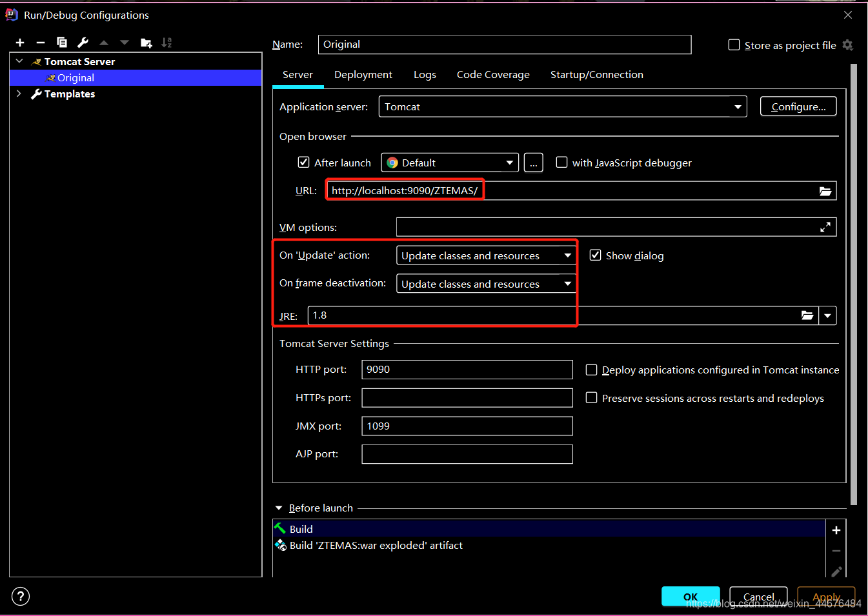Click the Apply button
868x616 pixels.
coord(827,597)
